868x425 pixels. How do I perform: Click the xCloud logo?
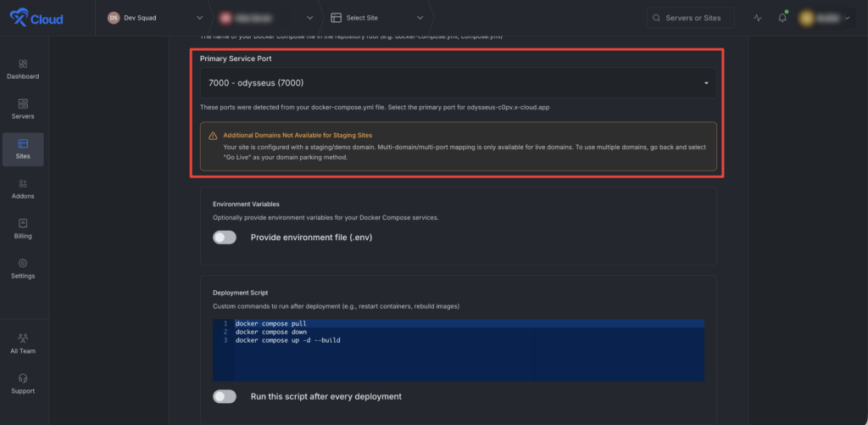pyautogui.click(x=36, y=19)
